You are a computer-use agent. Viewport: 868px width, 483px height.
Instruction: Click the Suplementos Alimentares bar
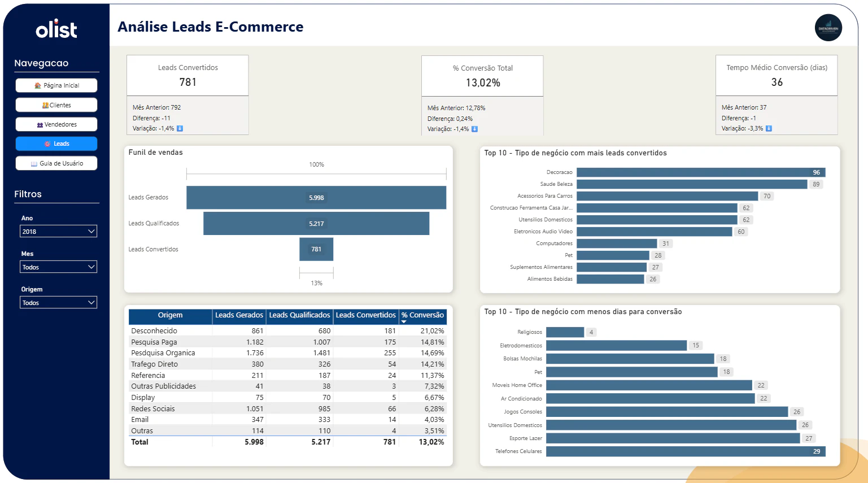point(612,267)
